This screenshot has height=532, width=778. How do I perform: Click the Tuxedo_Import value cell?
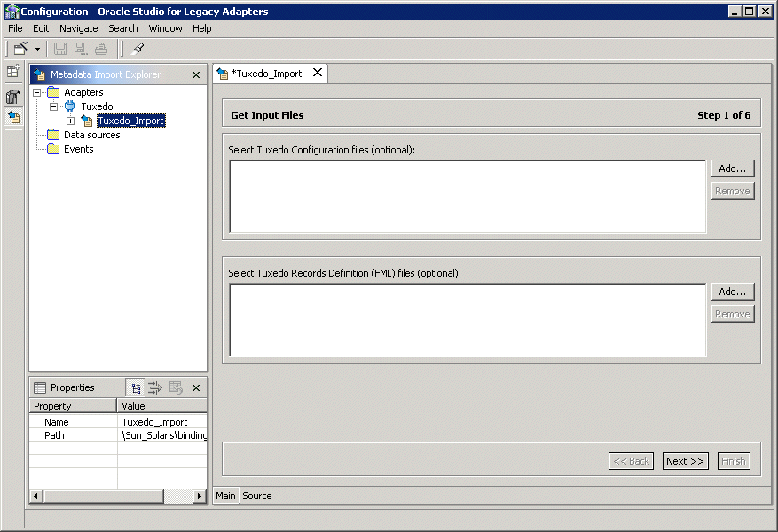click(x=162, y=422)
